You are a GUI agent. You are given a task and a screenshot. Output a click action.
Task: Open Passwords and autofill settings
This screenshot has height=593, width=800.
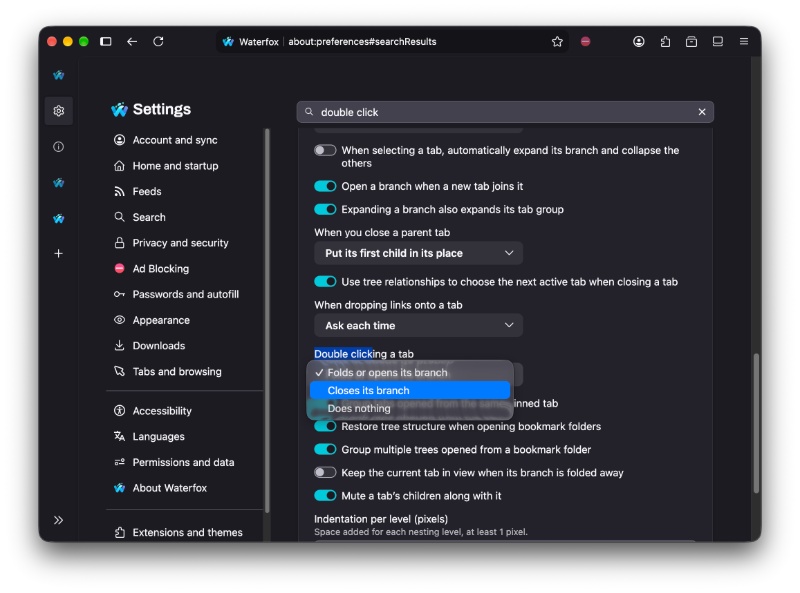(177, 294)
